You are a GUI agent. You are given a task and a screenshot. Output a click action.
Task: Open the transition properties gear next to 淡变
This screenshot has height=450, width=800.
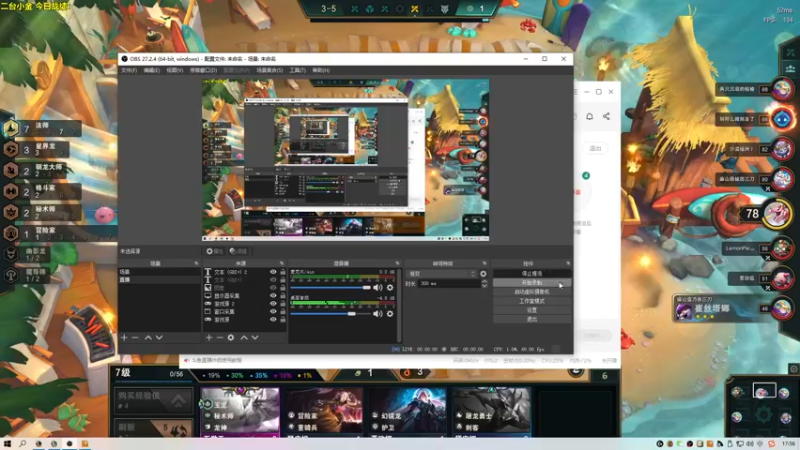tap(483, 274)
